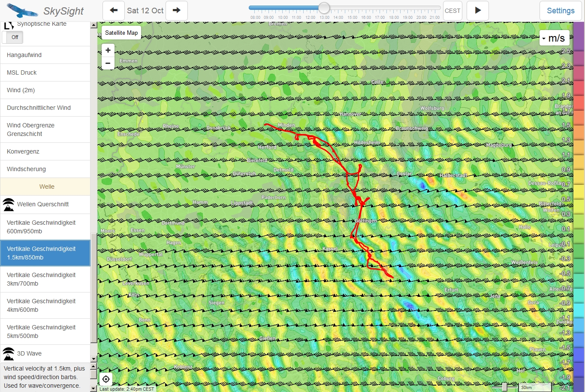This screenshot has width=585, height=392.
Task: Zoom out of the map
Action: (108, 63)
